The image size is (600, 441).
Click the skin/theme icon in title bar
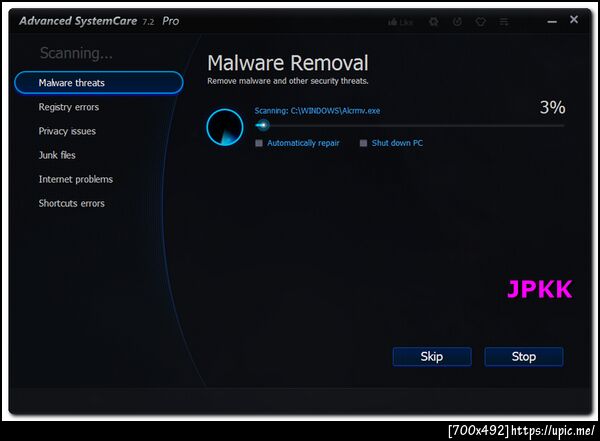(481, 22)
